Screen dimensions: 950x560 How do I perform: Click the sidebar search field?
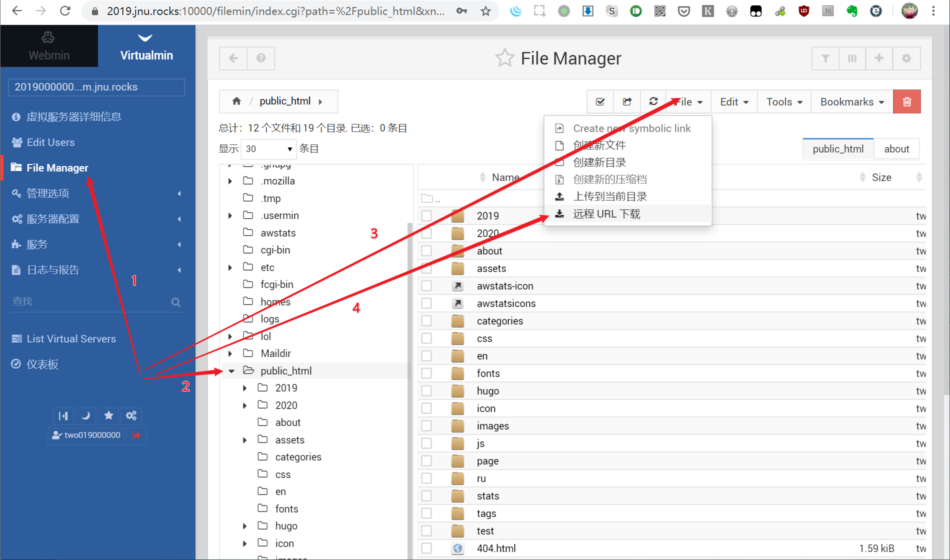coord(90,301)
